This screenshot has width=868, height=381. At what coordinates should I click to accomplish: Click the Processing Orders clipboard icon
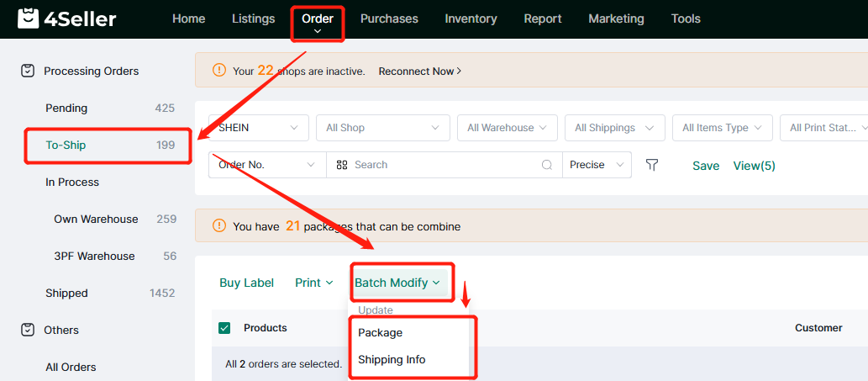point(27,71)
